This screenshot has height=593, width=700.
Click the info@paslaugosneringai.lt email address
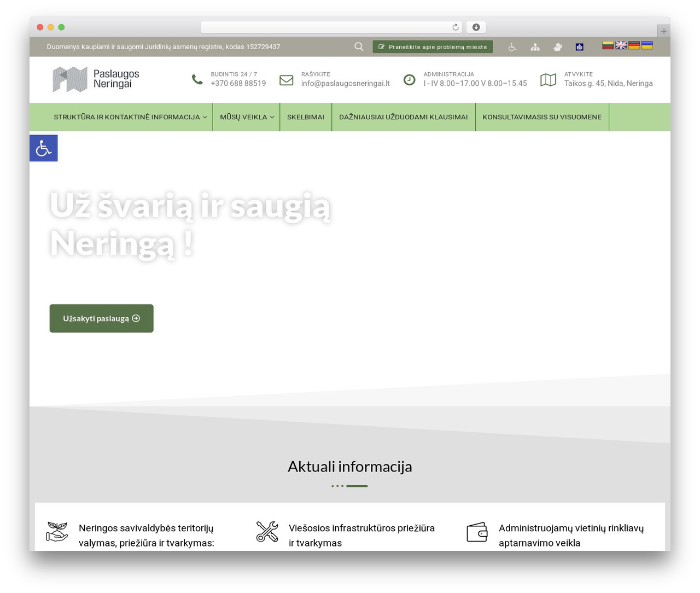(x=346, y=83)
